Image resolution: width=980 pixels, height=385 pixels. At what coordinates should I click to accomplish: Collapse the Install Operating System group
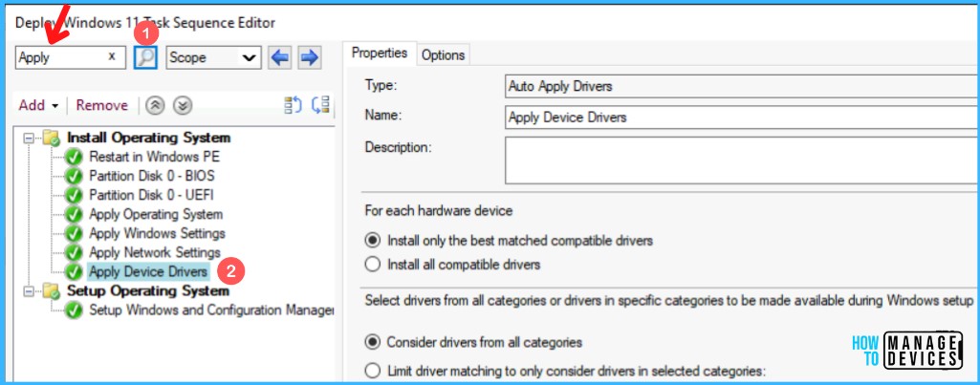[29, 139]
